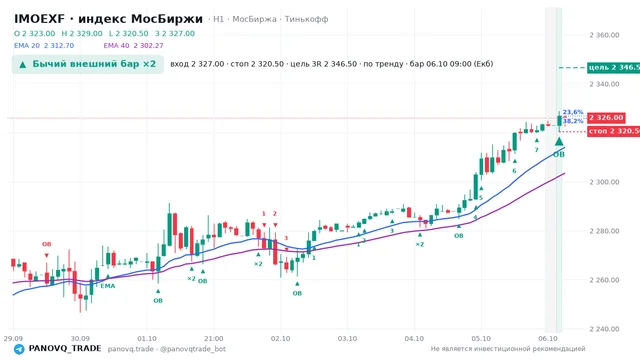Click the EMA 20 2 312.70 legend

pos(44,46)
